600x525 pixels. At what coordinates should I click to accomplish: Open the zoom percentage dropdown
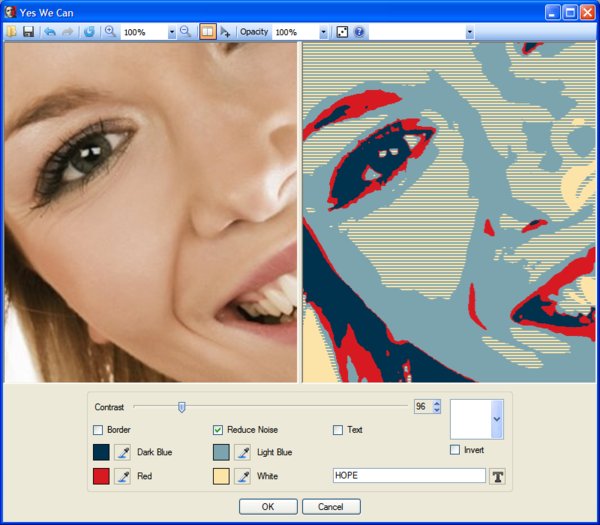tap(172, 32)
